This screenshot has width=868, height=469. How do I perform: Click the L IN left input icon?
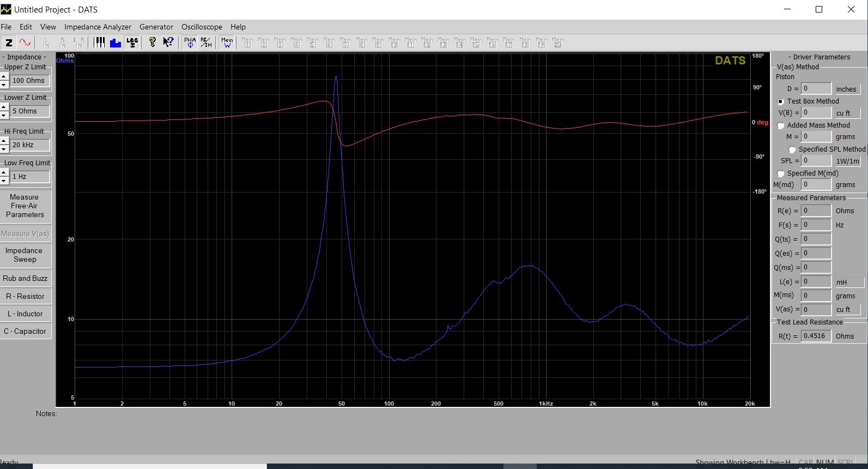46,43
